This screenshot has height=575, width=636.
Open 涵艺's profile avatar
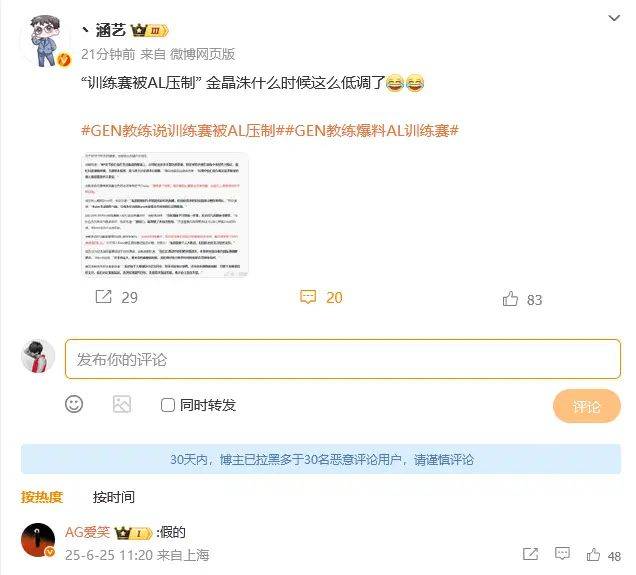pos(45,41)
